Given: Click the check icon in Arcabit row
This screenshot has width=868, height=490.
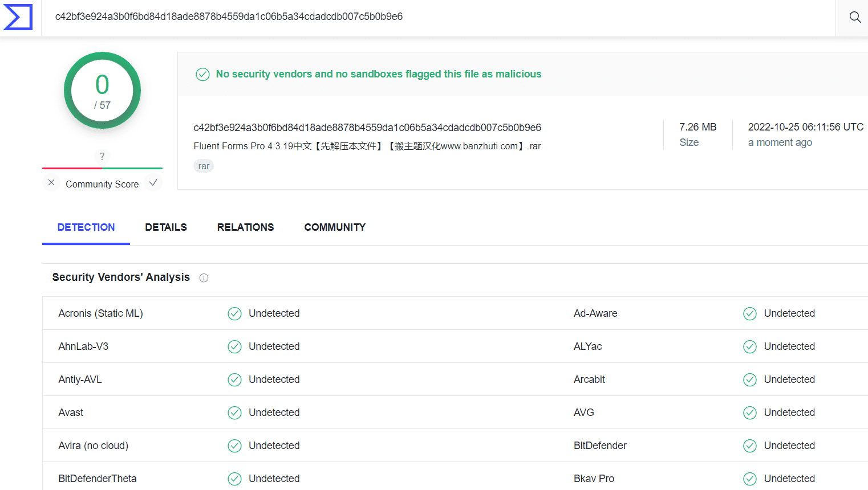Looking at the screenshot, I should coord(750,380).
